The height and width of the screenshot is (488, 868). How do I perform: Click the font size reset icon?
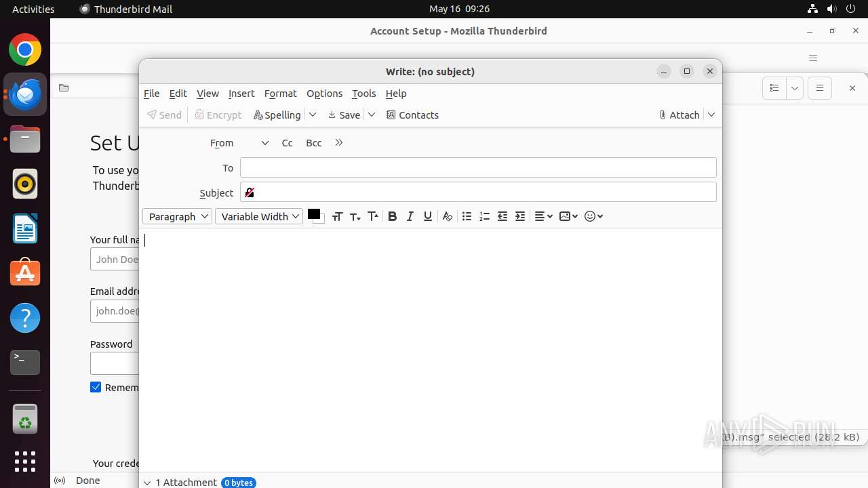click(x=337, y=216)
